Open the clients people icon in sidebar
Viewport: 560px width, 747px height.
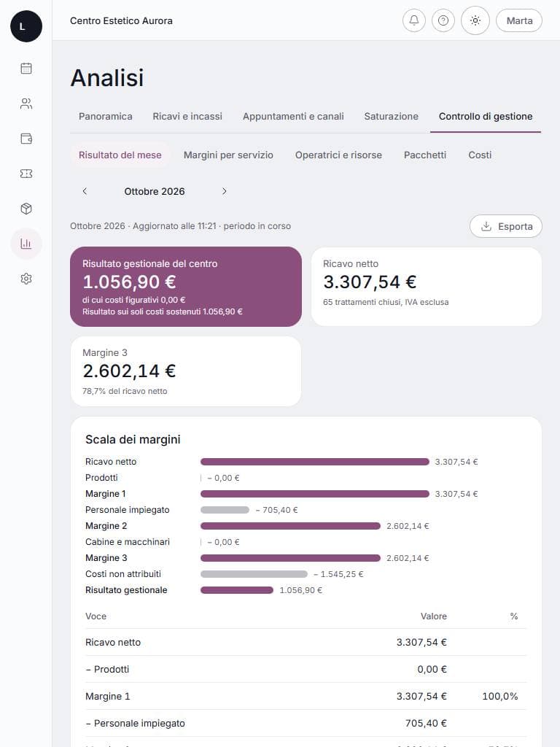26,104
